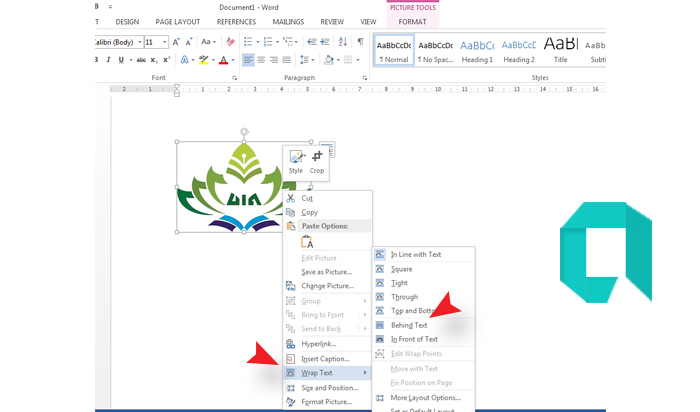Click the Bullets list icon

tap(248, 42)
